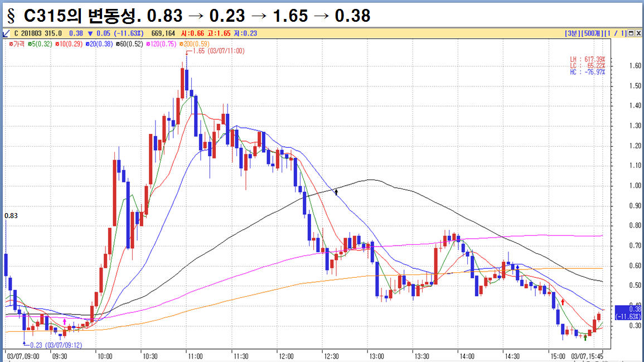Image resolution: width=644 pixels, height=362 pixels.
Task: Toggle the 5-period moving average legend box
Action: (x=30, y=42)
